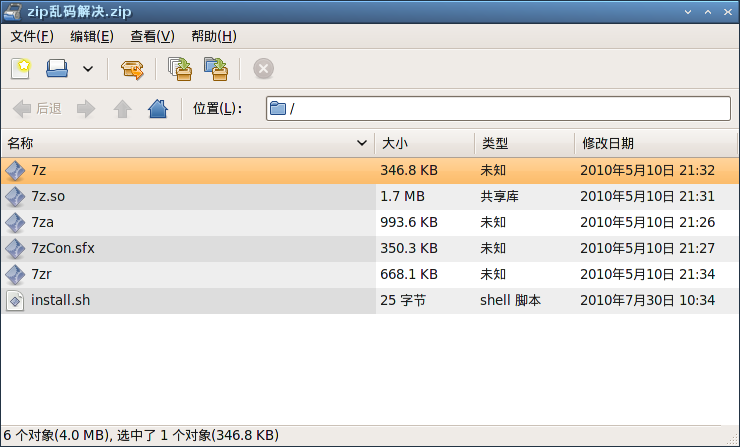The image size is (740, 447).
Task: Open the 编辑(E) menu
Action: [x=92, y=36]
